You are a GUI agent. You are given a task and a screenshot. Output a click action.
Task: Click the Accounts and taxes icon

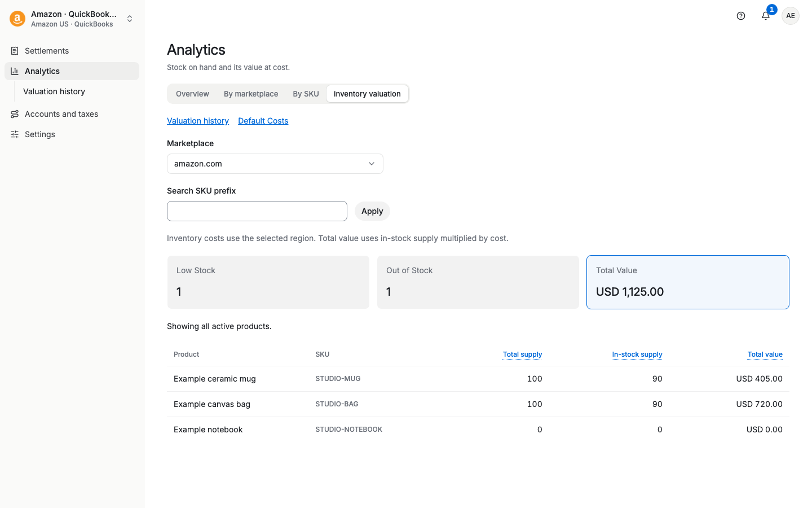tap(15, 114)
